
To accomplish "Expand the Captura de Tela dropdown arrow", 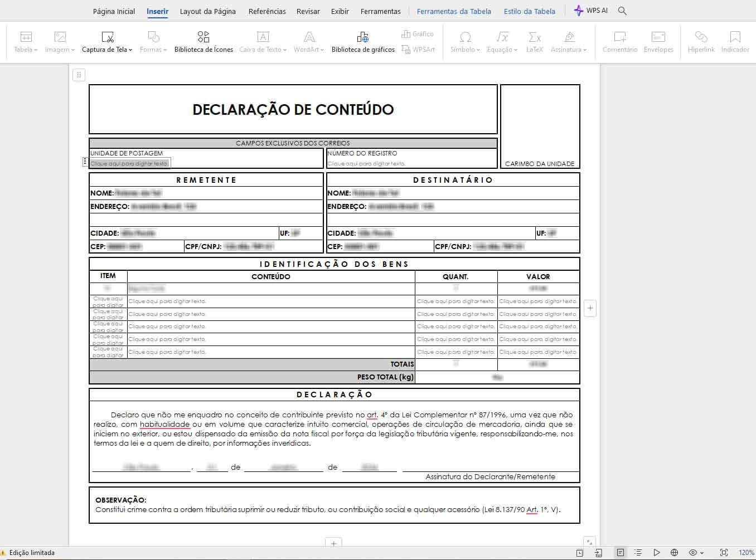I will pos(130,50).
